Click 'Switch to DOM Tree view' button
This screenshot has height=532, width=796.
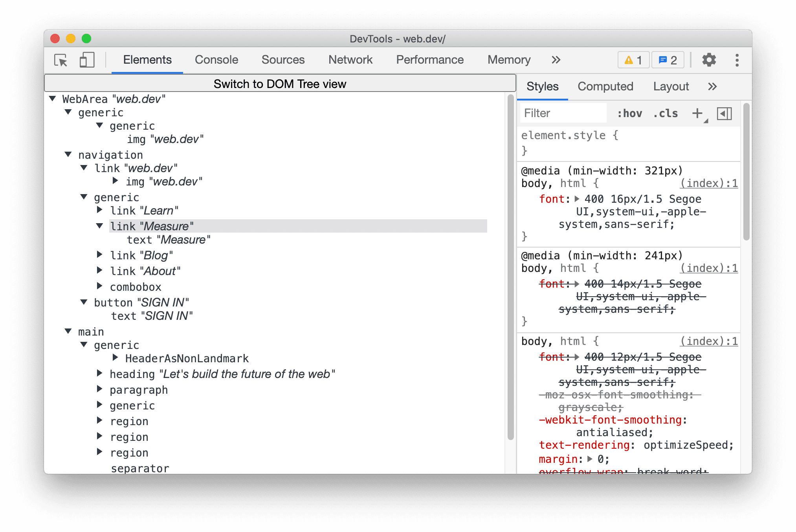pyautogui.click(x=280, y=83)
